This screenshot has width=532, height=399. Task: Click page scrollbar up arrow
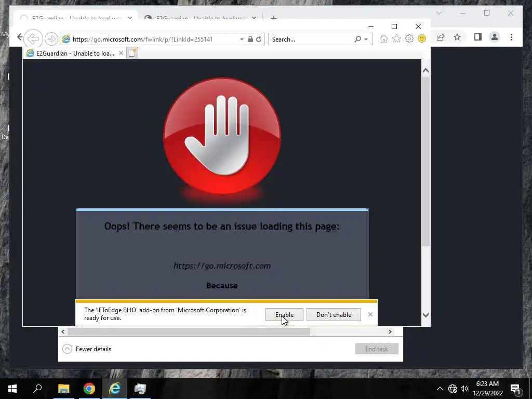426,71
